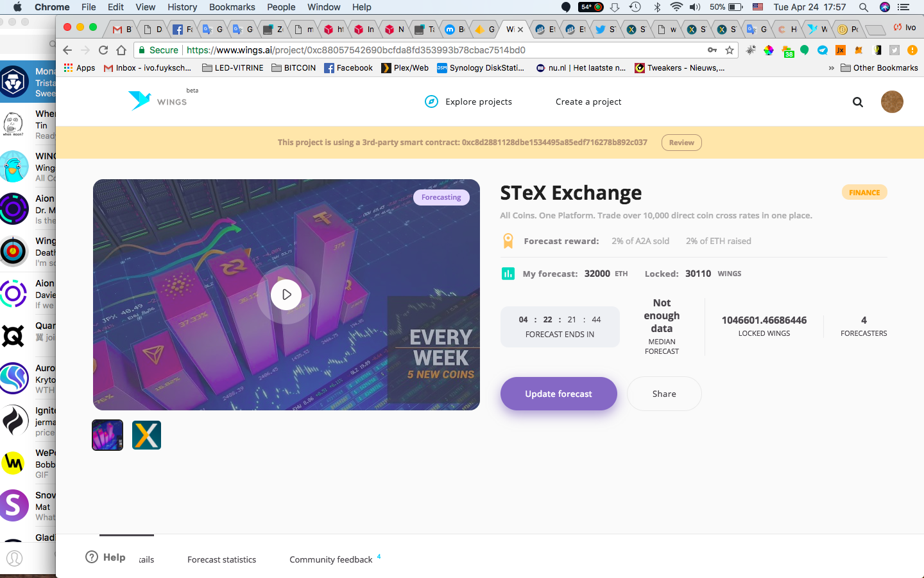Open the Bookmarks menu in menu bar
924x578 pixels.
pos(232,7)
